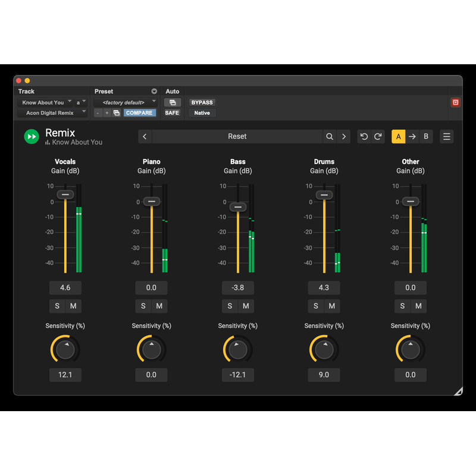Viewport: 476px width, 476px height.
Task: Solo the Vocals stem
Action: (x=58, y=306)
